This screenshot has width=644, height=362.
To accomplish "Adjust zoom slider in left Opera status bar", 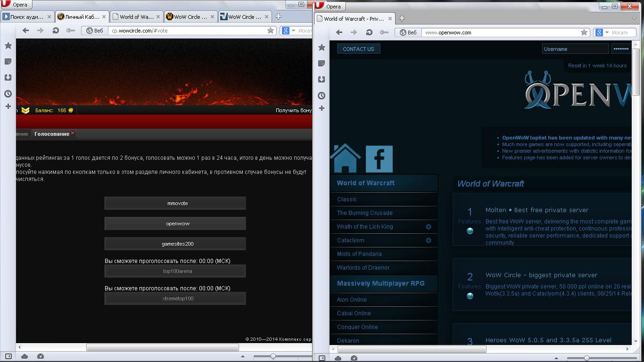I will [273, 357].
